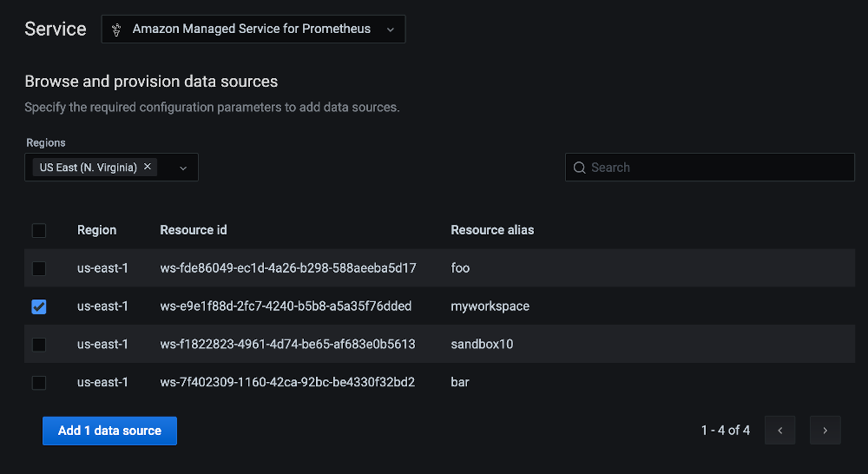Click the foo resource alias
This screenshot has width=868, height=474.
[460, 268]
